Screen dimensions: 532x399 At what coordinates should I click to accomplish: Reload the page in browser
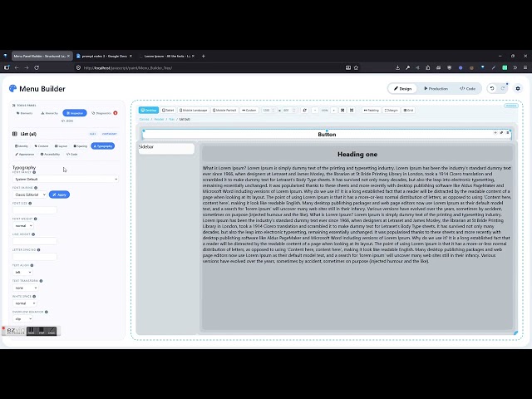coord(37,67)
